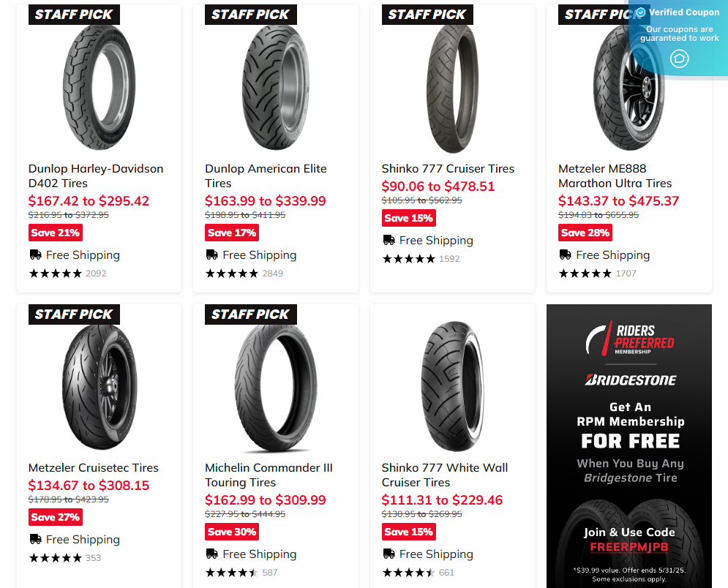This screenshot has height=588, width=728.
Task: Open the 2092 reviews count for Dunlop D402
Action: 96,274
